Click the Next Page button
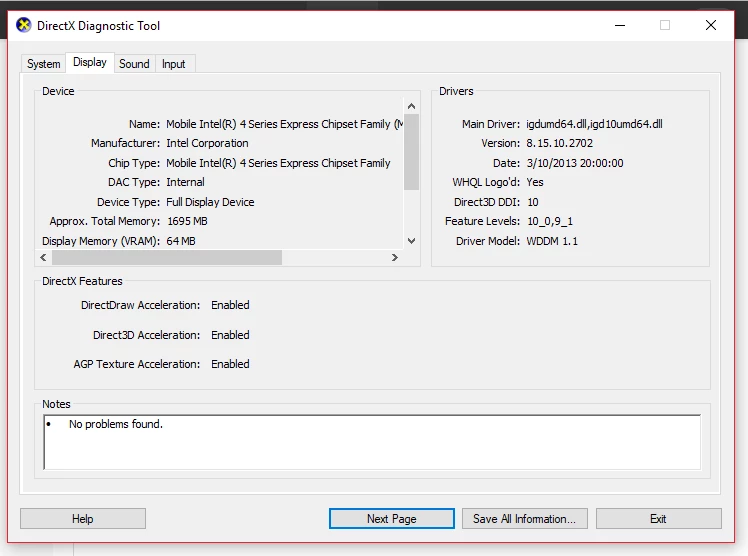 click(x=392, y=518)
